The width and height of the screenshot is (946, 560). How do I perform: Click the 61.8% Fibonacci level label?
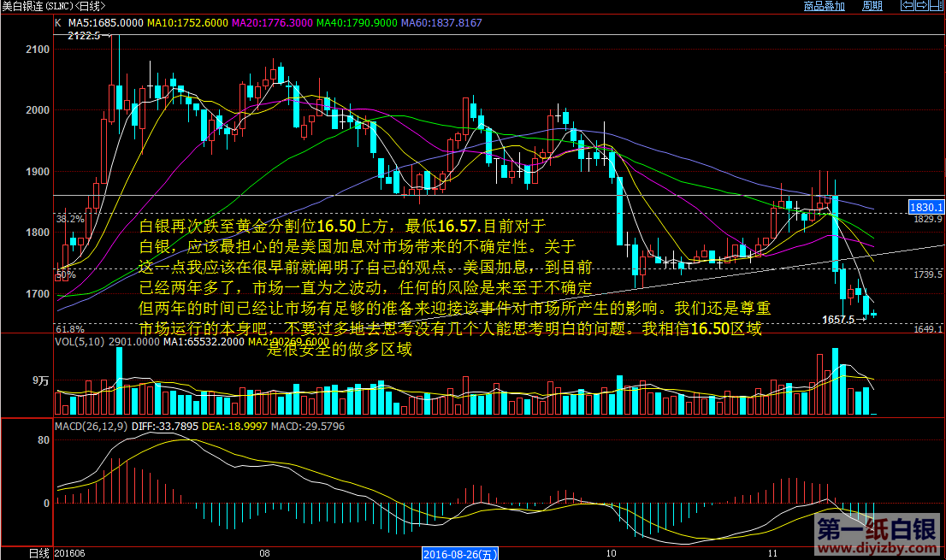point(70,329)
